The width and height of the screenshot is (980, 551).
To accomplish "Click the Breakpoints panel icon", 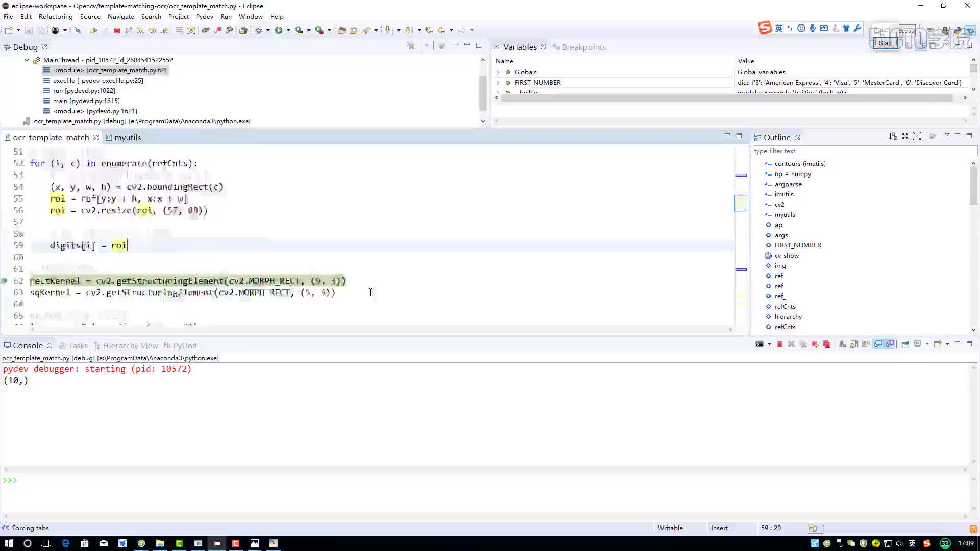I will point(557,47).
